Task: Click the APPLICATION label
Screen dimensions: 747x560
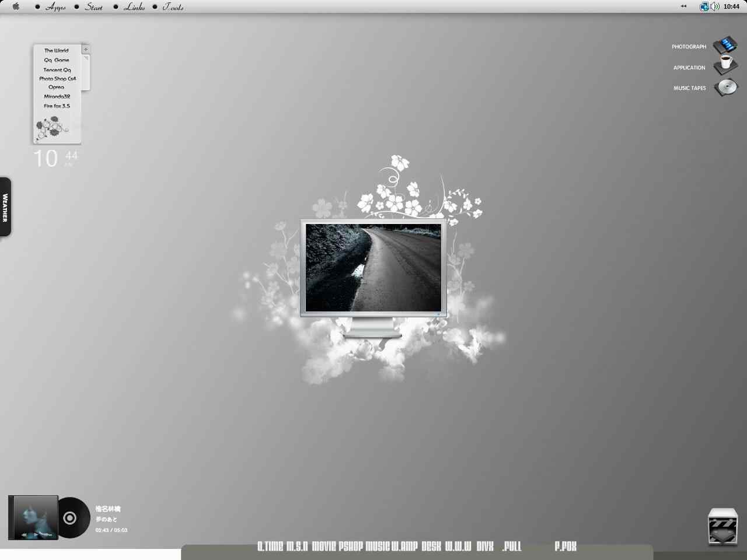Action: pos(689,68)
